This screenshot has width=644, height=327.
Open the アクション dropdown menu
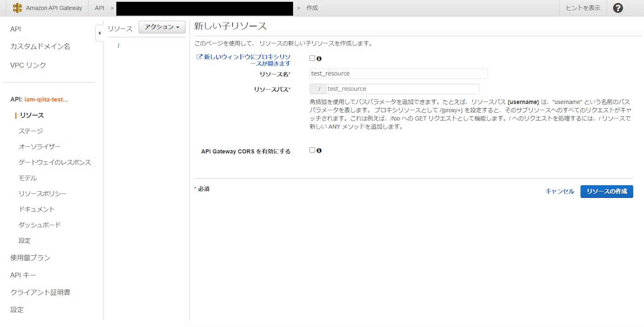click(x=161, y=28)
